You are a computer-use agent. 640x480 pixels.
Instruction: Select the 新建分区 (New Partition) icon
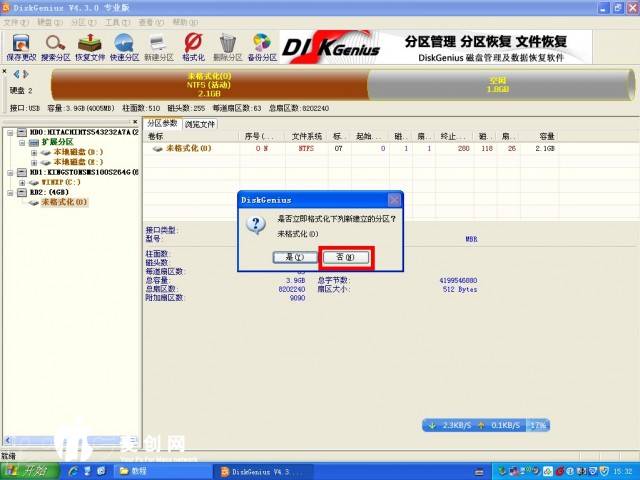click(x=158, y=46)
